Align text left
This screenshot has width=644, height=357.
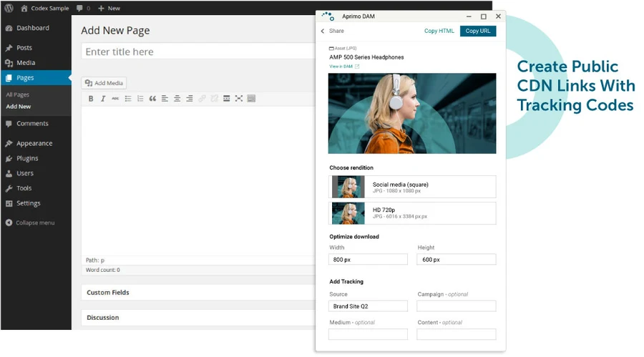pos(165,99)
